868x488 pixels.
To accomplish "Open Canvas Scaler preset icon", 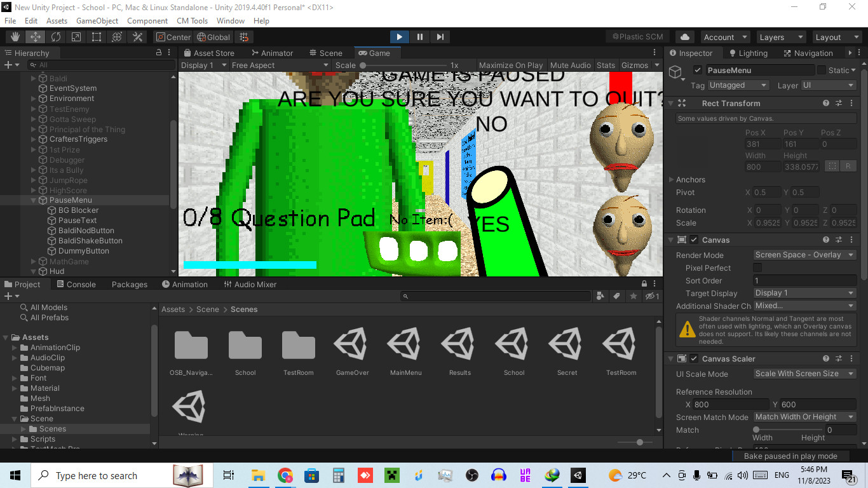I will [838, 358].
